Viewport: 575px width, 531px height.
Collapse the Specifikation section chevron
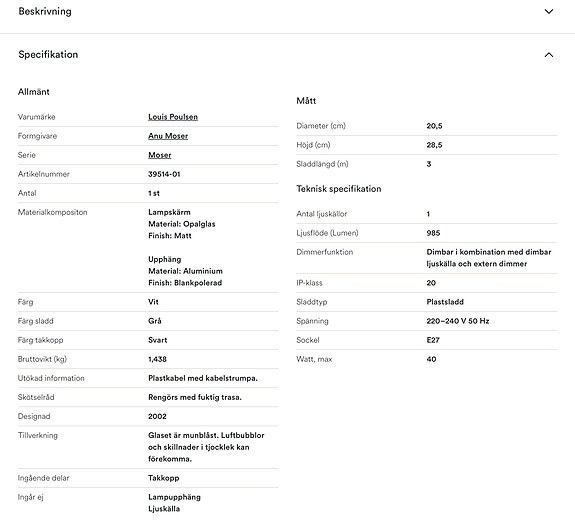pyautogui.click(x=549, y=55)
